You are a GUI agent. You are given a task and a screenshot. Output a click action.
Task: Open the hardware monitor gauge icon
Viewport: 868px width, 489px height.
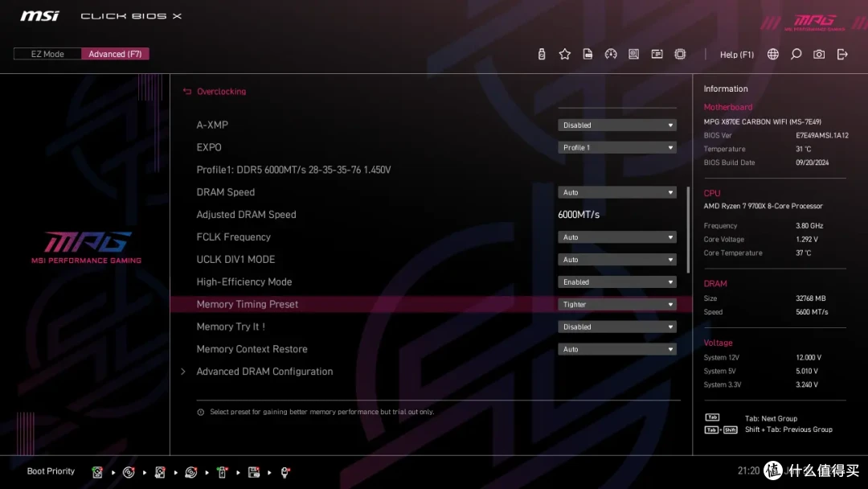[611, 54]
